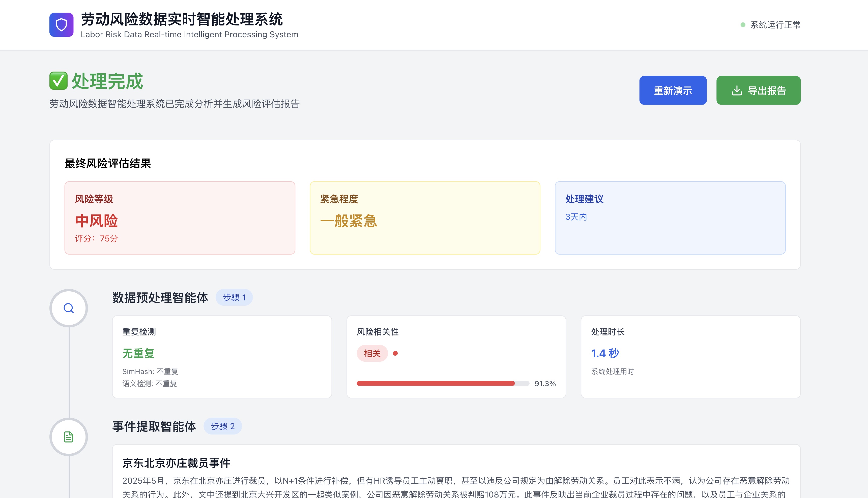The width and height of the screenshot is (868, 498).
Task: Open the 重复检测 无重复 card
Action: pos(222,357)
